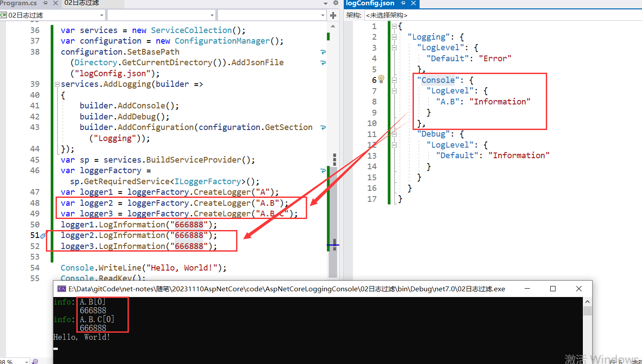Click the lightbulb quick actions on line 6
The image size is (642, 364).
coord(381,79)
